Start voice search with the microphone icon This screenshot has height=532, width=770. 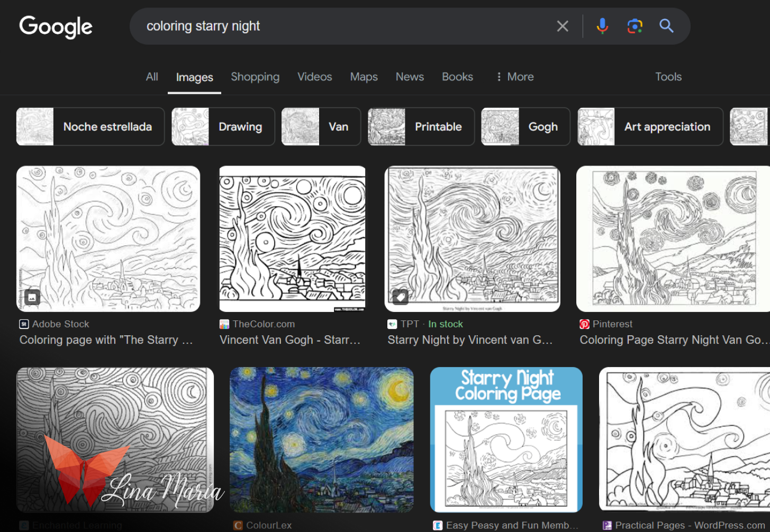pos(602,26)
